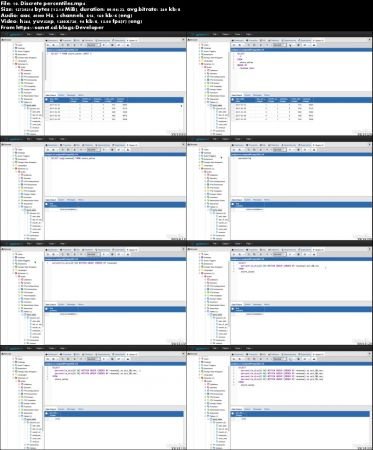Open the frame with multi-line SELECT and five result rows
This screenshot has width=373, height=450.
click(280, 84)
